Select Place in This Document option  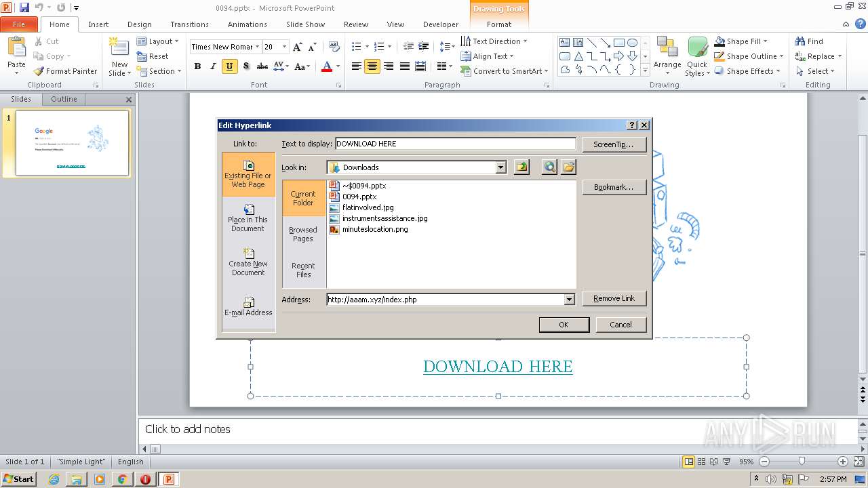pyautogui.click(x=248, y=219)
